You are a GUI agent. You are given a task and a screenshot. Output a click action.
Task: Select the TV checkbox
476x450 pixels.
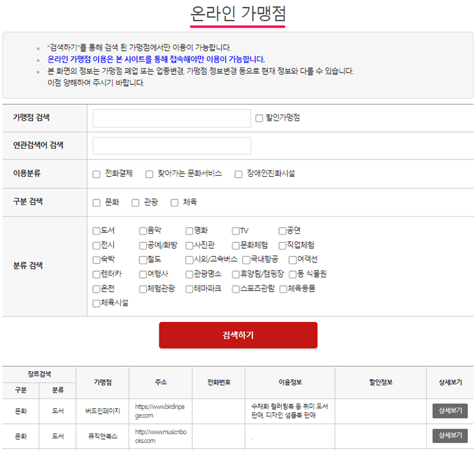236,231
